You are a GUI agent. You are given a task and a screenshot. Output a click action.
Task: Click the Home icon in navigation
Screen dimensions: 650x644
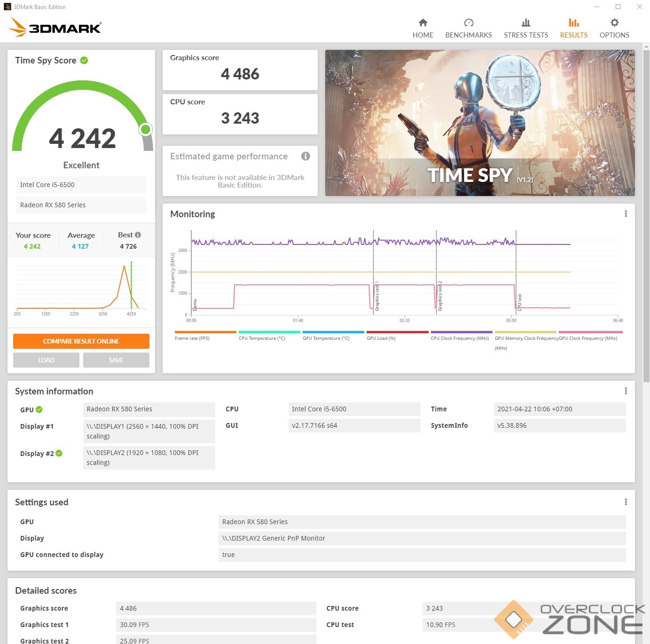pyautogui.click(x=423, y=23)
